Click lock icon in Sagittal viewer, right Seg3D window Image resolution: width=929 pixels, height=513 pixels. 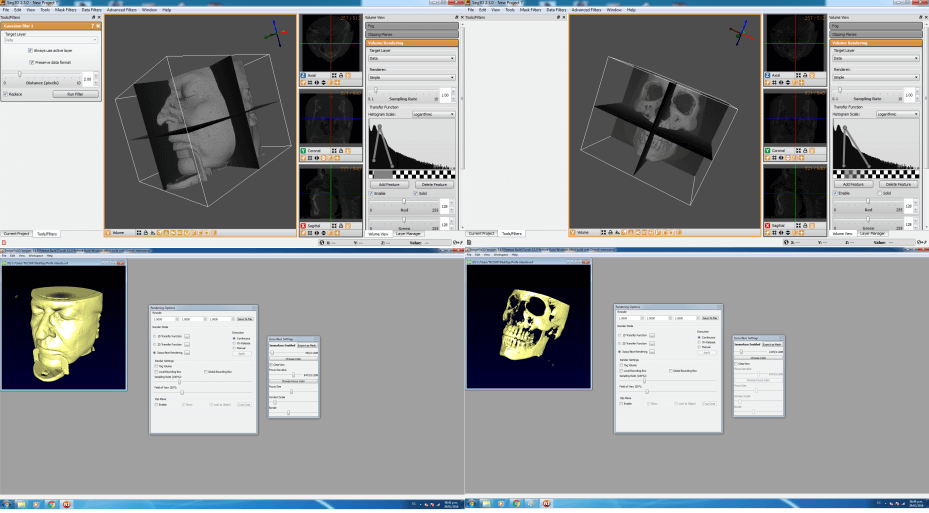coord(806,226)
